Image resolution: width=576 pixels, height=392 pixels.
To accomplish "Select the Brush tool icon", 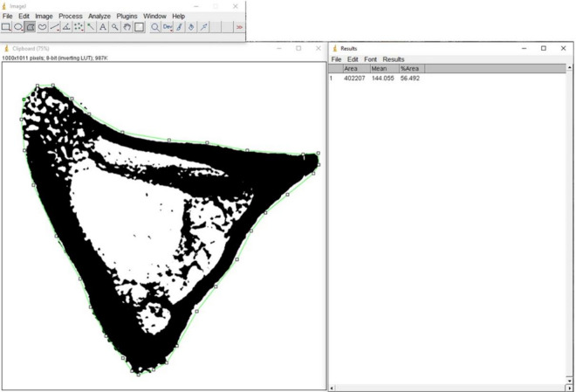I will coord(179,27).
